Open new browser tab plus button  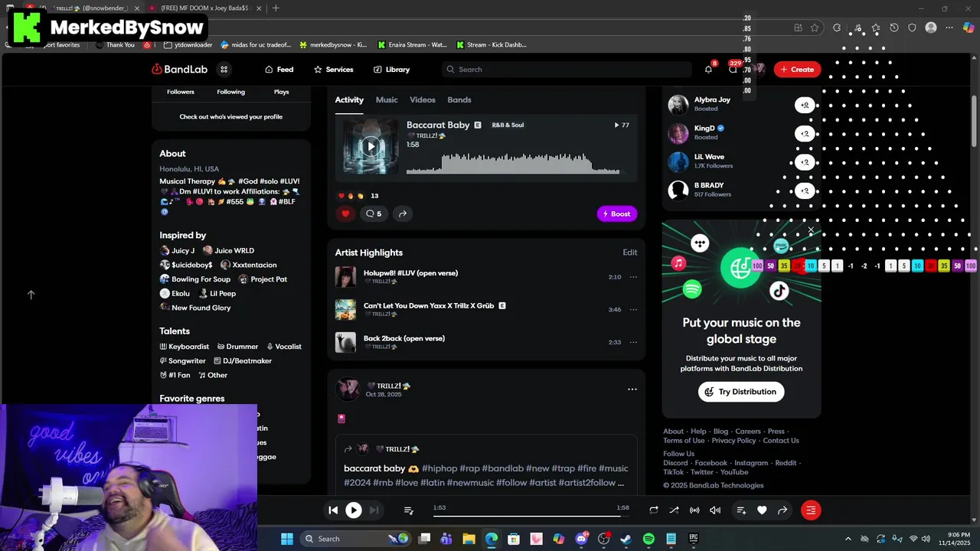pyautogui.click(x=276, y=8)
